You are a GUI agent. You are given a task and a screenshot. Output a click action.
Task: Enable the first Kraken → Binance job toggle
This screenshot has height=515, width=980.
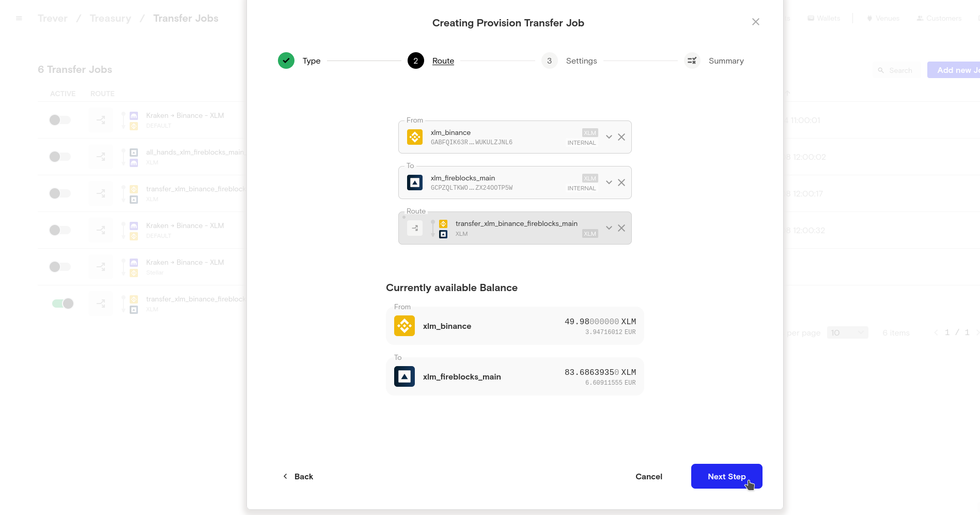[x=60, y=120]
